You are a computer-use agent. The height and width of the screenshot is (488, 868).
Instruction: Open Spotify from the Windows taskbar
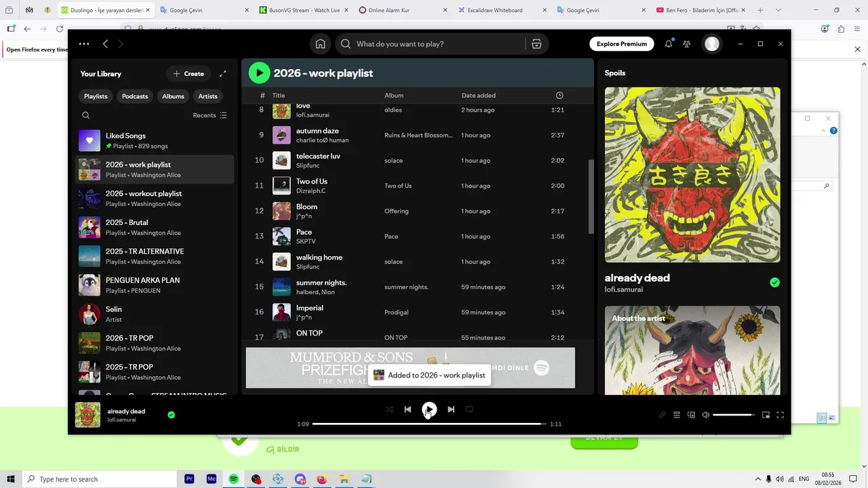(234, 479)
